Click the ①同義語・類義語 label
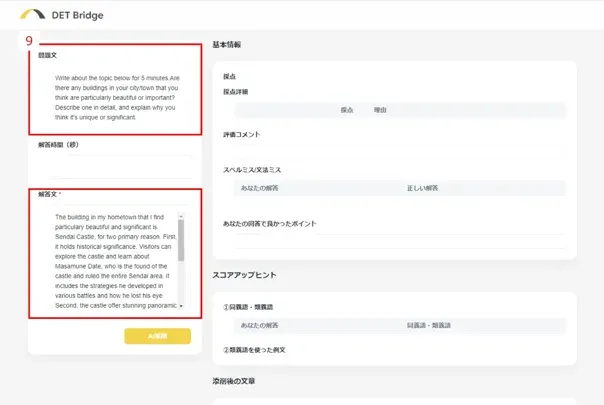 pyautogui.click(x=248, y=307)
